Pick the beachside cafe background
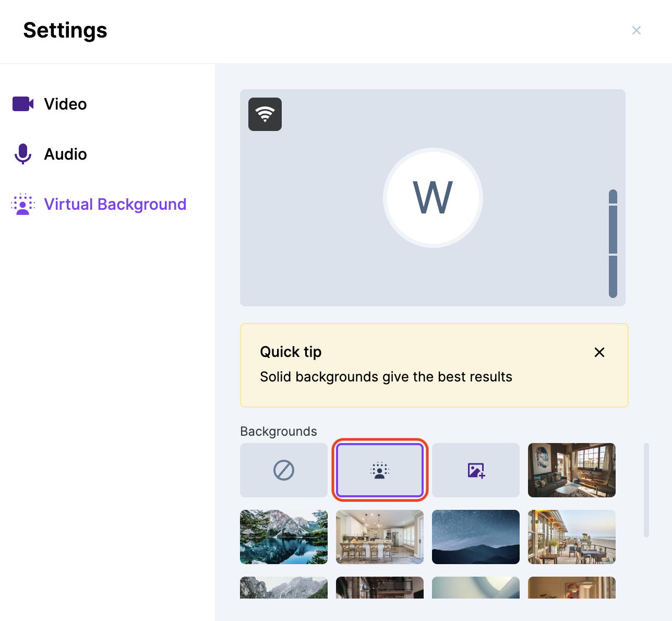Screen dimensions: 672x621 click(x=571, y=537)
